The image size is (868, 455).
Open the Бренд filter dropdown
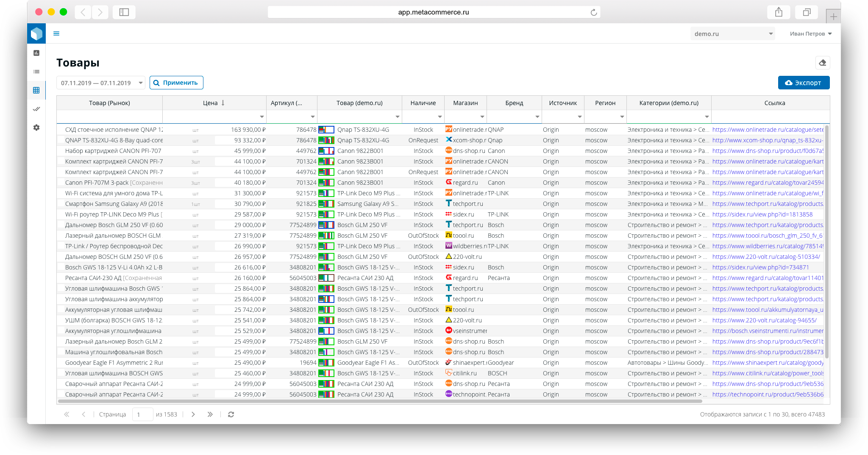pos(537,117)
